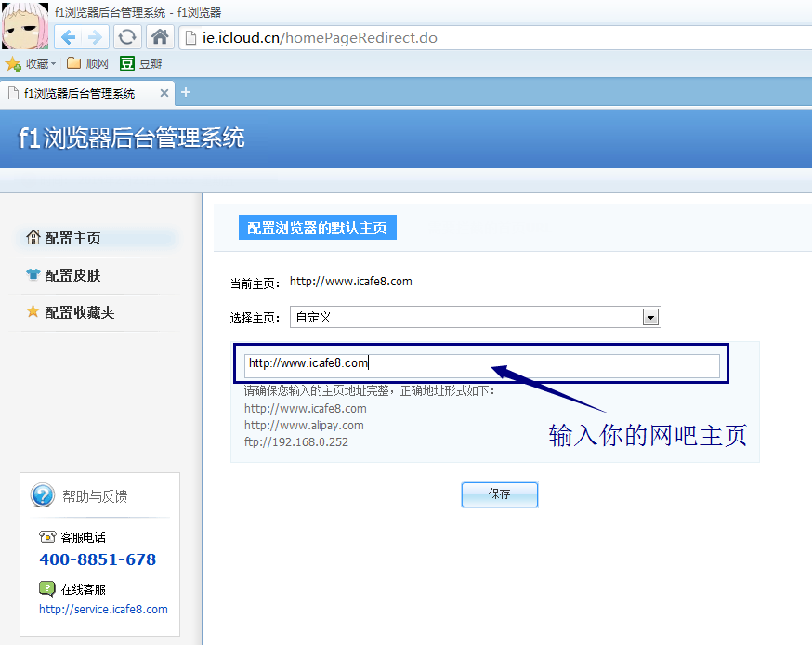This screenshot has width=812, height=645.
Task: Click the chat icon beside 在线客服
Action: pos(47,588)
